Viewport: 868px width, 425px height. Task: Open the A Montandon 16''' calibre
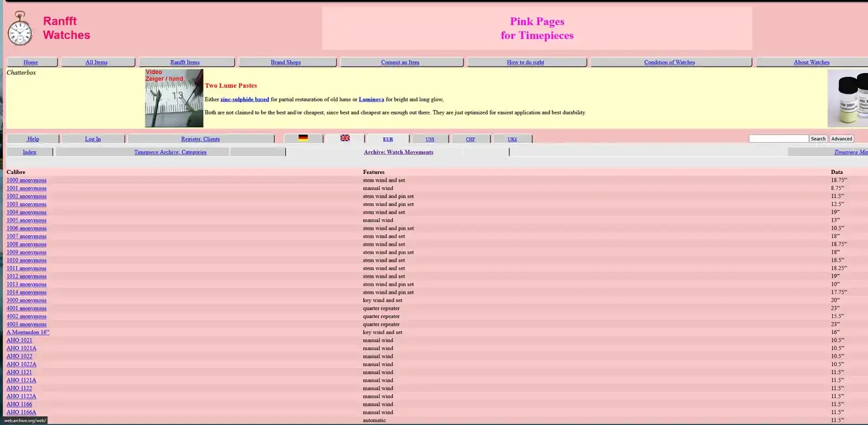(28, 332)
